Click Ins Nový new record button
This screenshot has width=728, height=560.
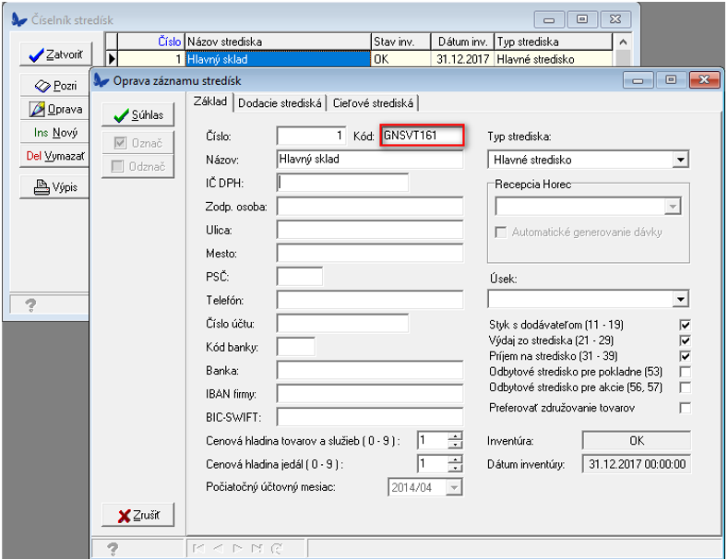pos(55,133)
